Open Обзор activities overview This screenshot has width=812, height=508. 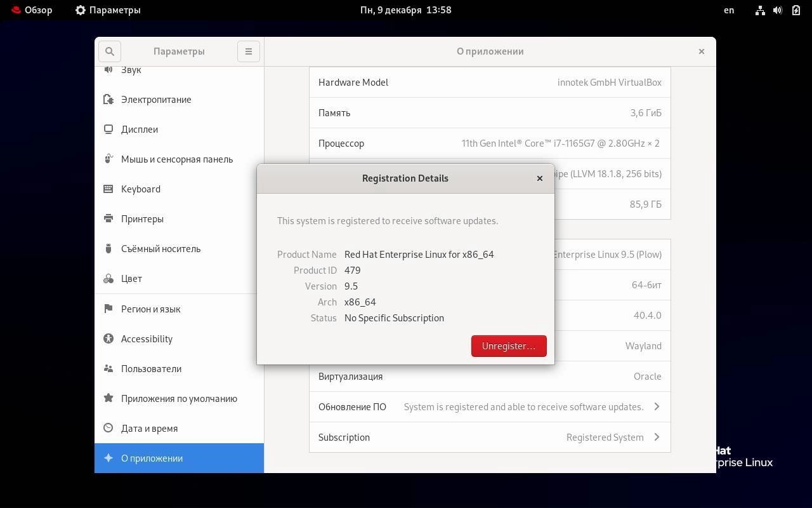pyautogui.click(x=32, y=10)
